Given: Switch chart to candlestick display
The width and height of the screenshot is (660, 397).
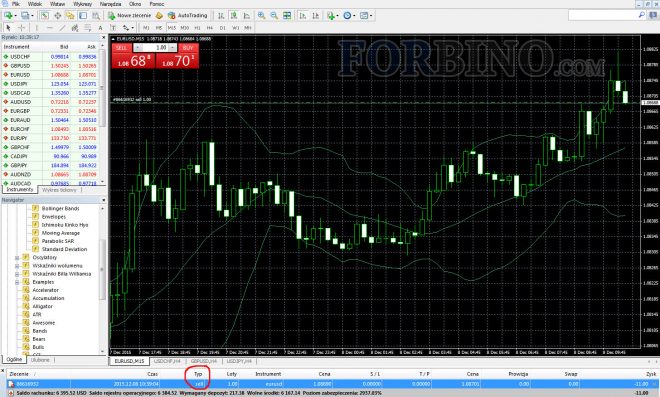Looking at the screenshot, I should [x=234, y=16].
